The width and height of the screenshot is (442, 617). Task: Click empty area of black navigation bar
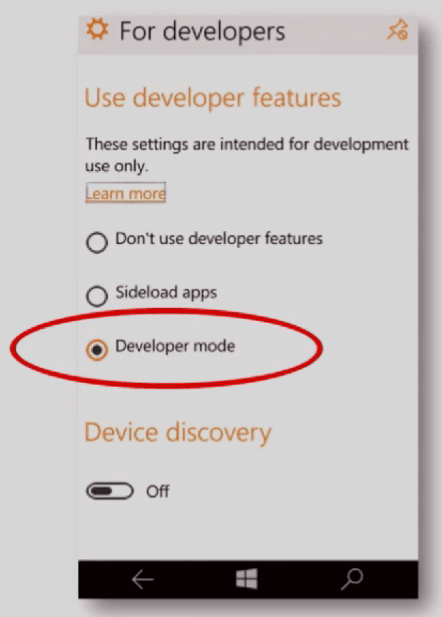tap(195, 580)
